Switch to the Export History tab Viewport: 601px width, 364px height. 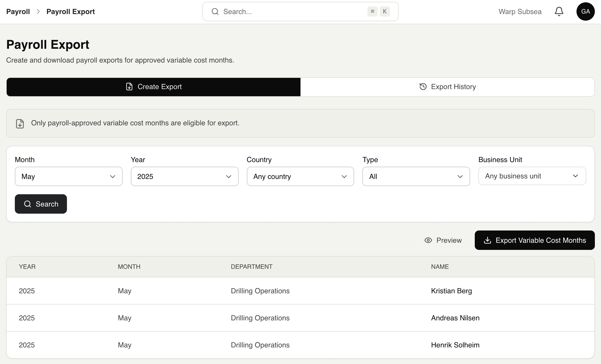pos(447,87)
